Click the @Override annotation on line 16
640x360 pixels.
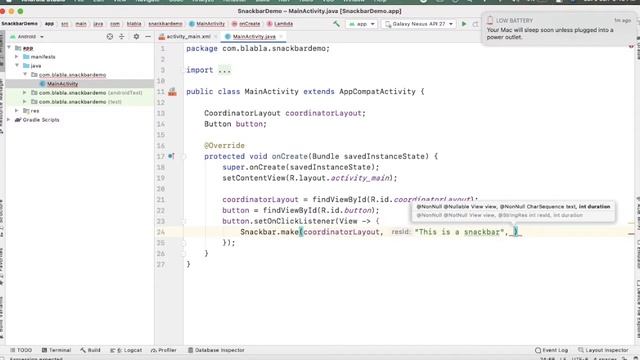point(224,146)
